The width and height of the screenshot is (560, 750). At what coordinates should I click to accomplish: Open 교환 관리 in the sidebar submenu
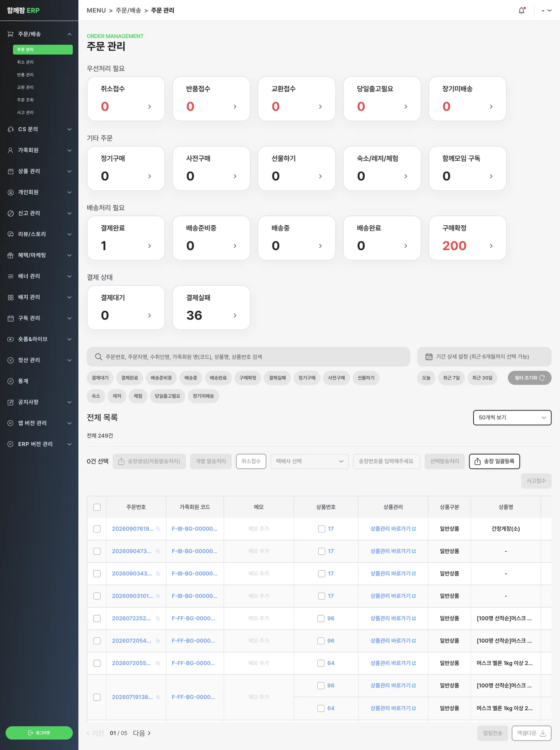(x=25, y=87)
